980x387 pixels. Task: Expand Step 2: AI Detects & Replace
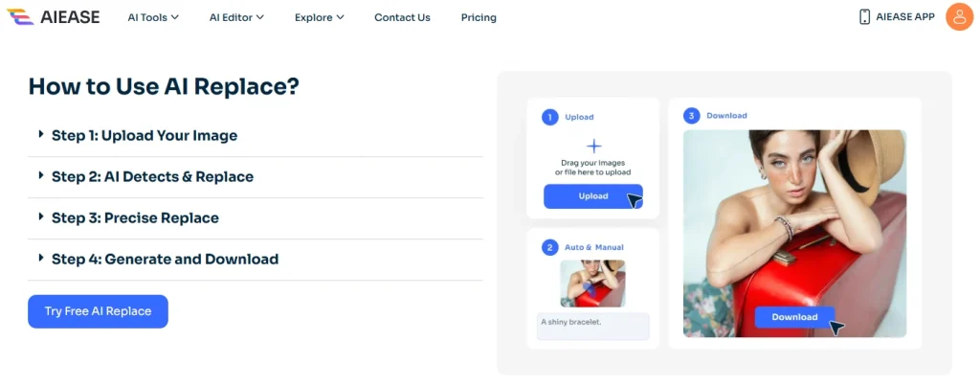[x=152, y=176]
